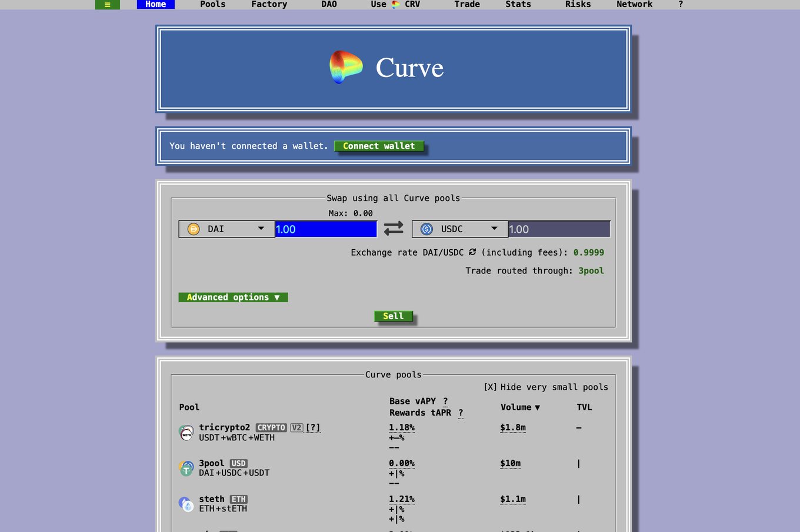
Task: Toggle Hide very small pools checkbox
Action: pyautogui.click(x=491, y=387)
